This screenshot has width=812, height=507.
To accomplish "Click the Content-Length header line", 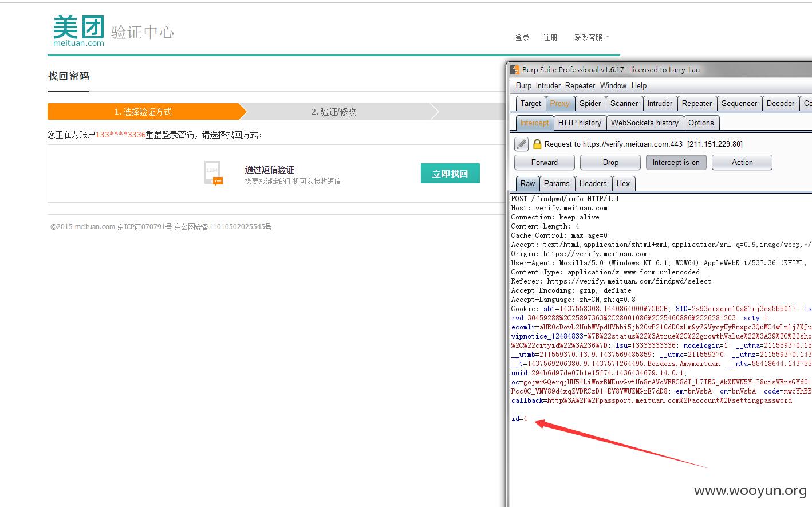I will point(545,226).
